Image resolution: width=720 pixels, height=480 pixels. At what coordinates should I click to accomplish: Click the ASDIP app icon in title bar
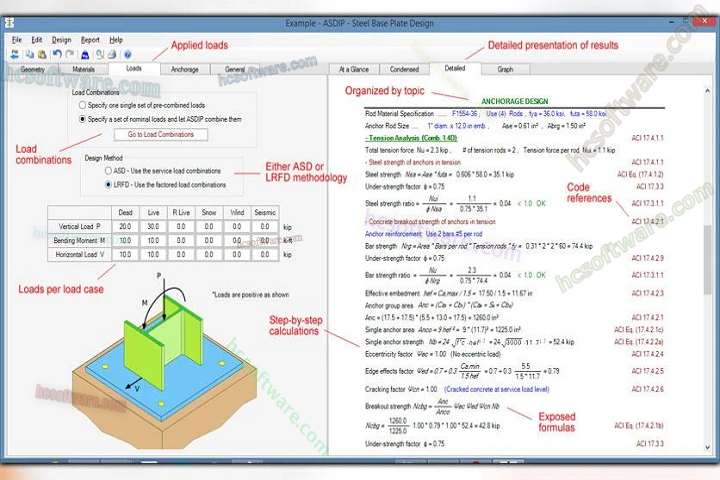click(x=9, y=23)
